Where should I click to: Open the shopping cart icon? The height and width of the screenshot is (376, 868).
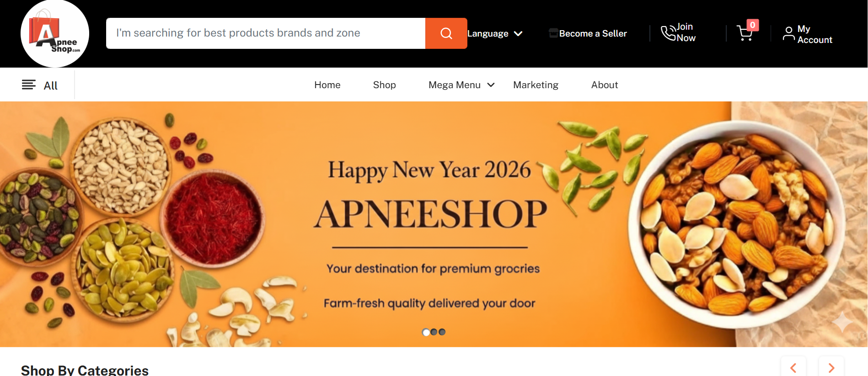click(745, 33)
